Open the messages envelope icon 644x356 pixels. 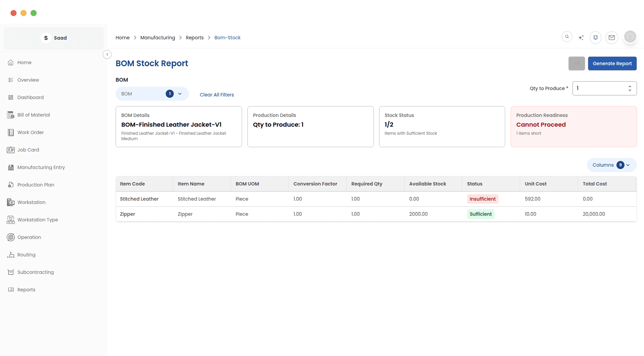[612, 38]
